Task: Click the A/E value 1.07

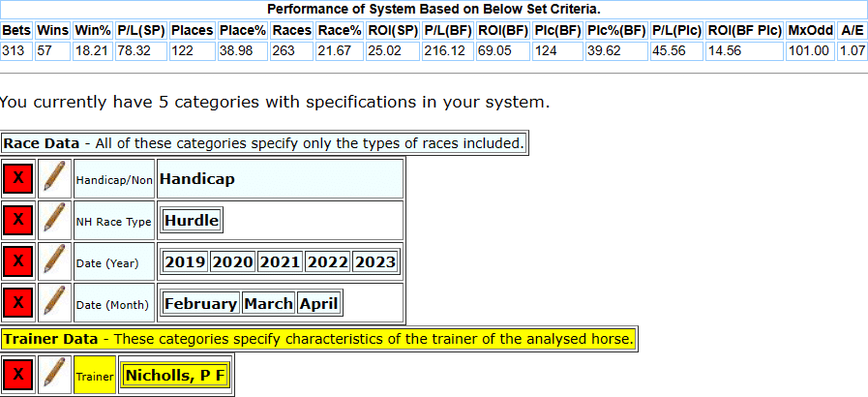Action: click(852, 51)
